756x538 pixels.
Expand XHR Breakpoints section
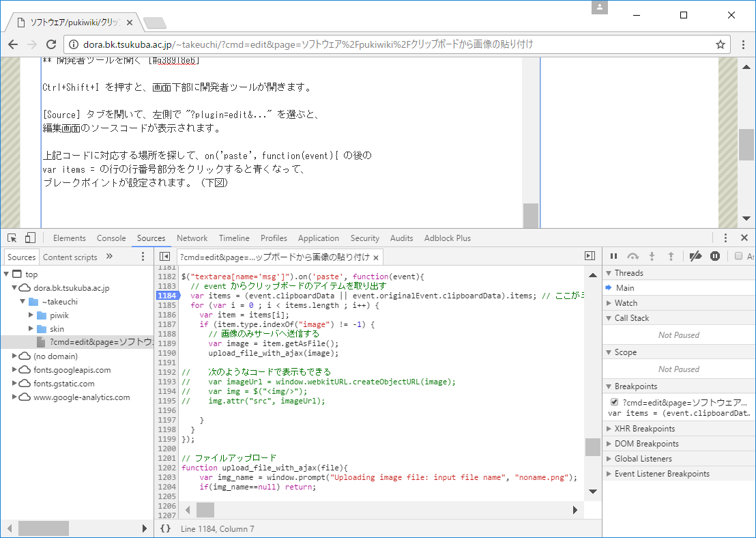pyautogui.click(x=644, y=429)
